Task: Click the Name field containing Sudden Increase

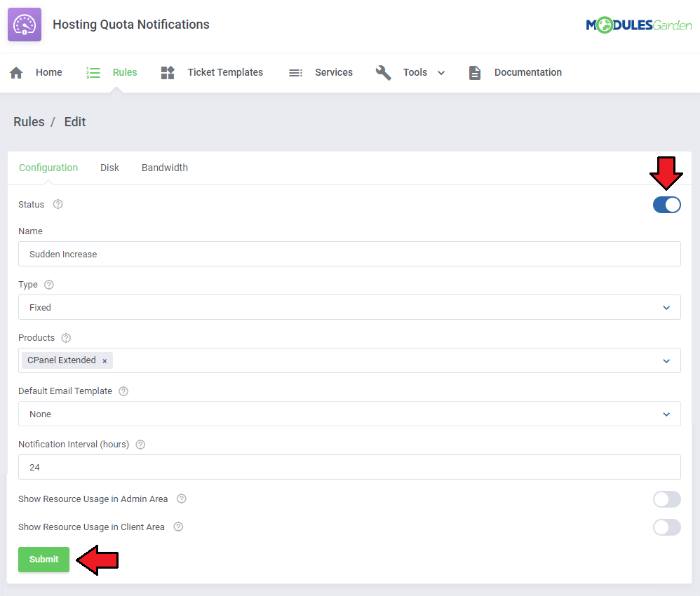Action: (x=349, y=254)
